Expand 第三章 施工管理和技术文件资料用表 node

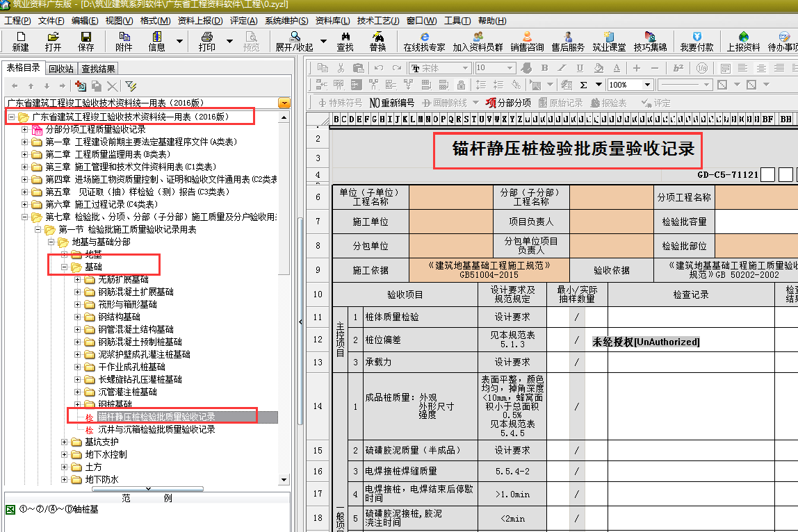click(25, 167)
